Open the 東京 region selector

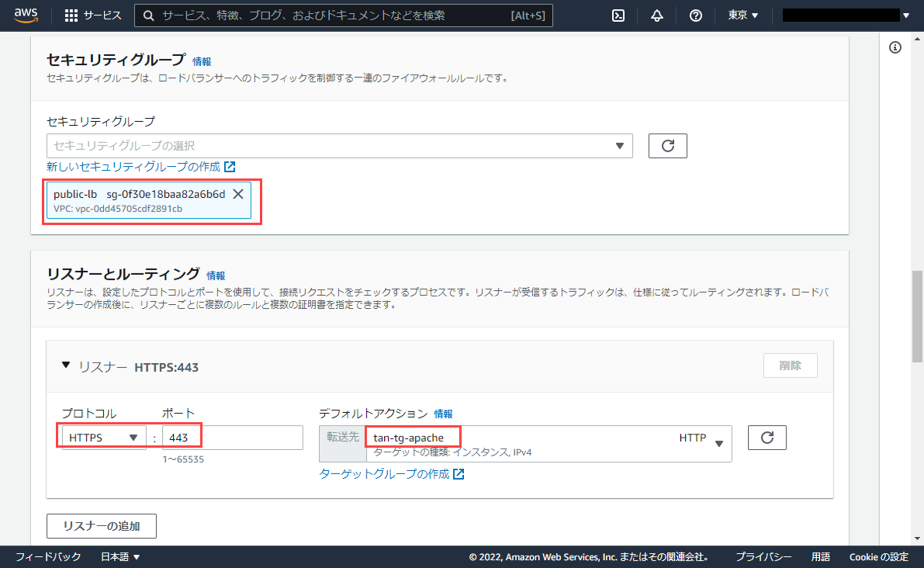tap(743, 15)
